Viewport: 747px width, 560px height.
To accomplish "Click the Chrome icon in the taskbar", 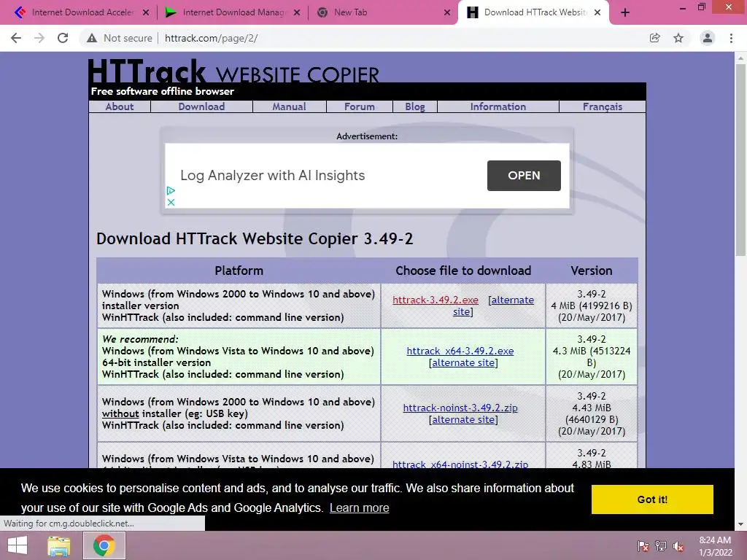I will click(x=104, y=545).
